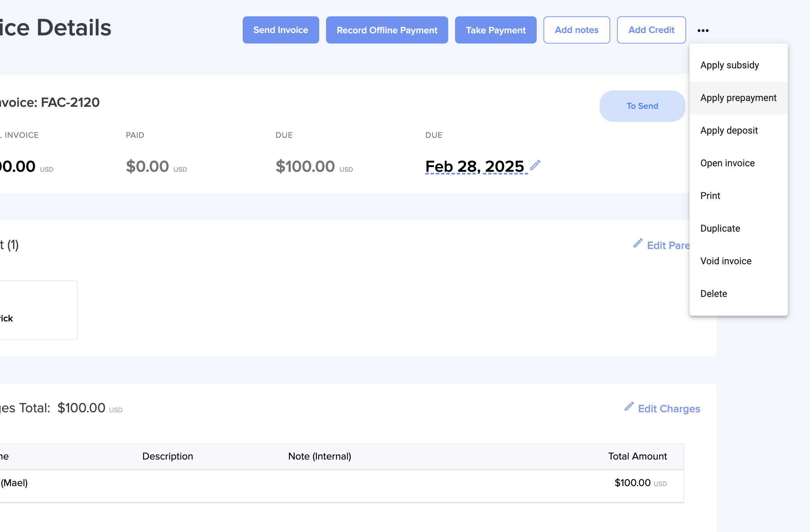Click the pencil icon beside due date

[535, 165]
